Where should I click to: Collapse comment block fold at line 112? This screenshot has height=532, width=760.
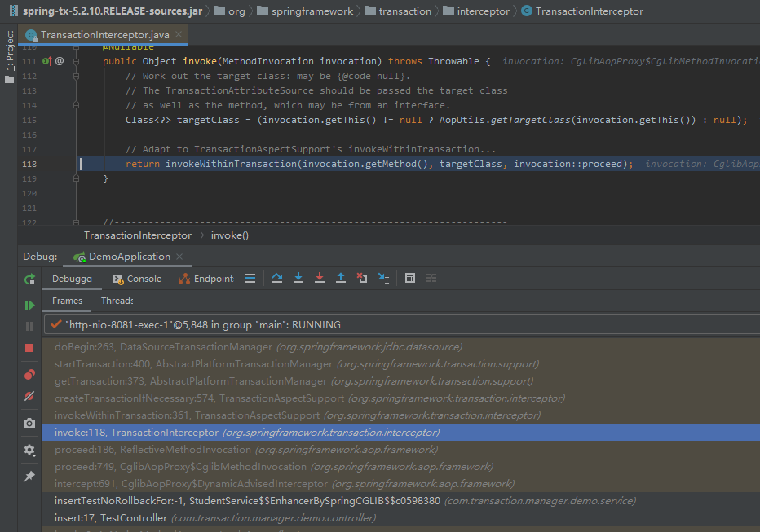pyautogui.click(x=76, y=76)
